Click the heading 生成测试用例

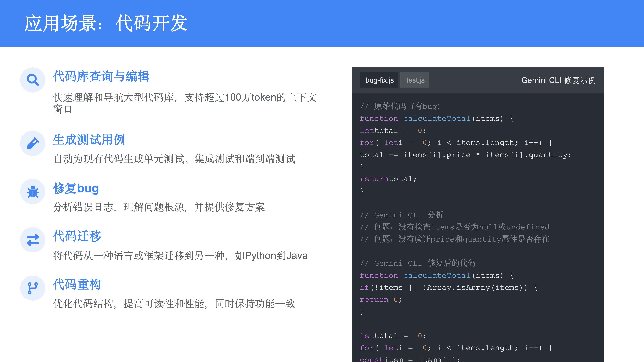point(89,140)
